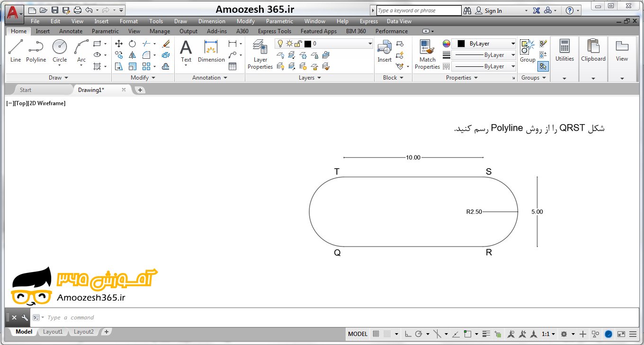Select the Fillet tool
This screenshot has width=644, height=345.
coord(146,55)
